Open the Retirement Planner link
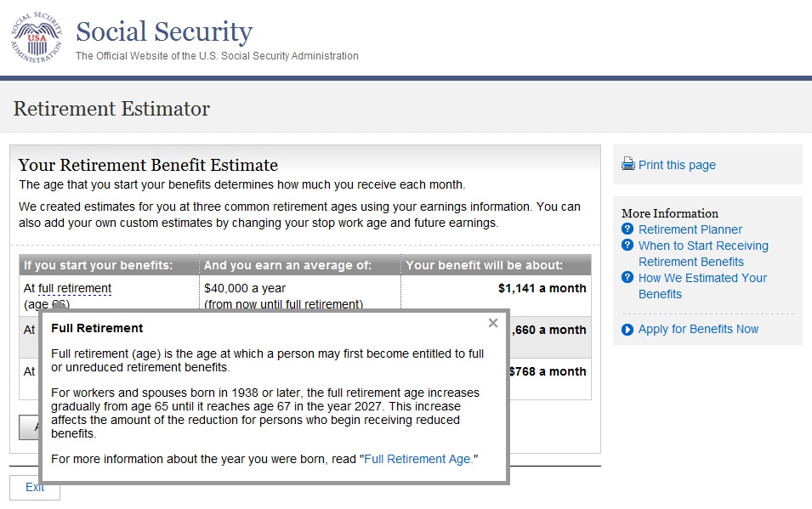 click(690, 229)
